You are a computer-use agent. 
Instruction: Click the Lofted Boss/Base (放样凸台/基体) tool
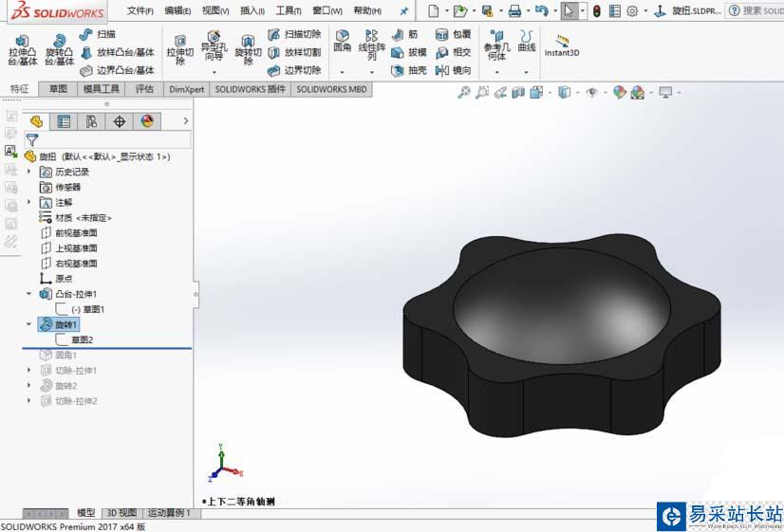[118, 52]
